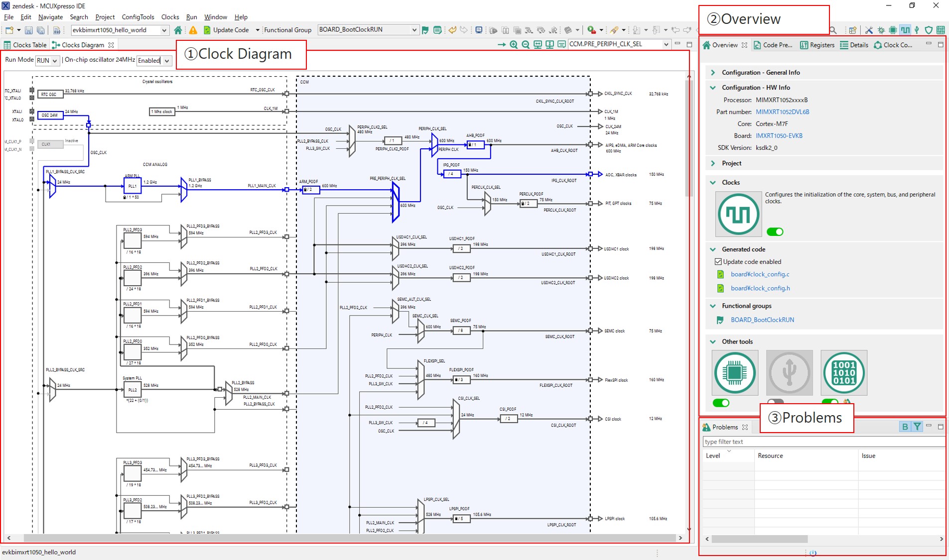Collapse Configuration - HW Info section

(x=713, y=88)
